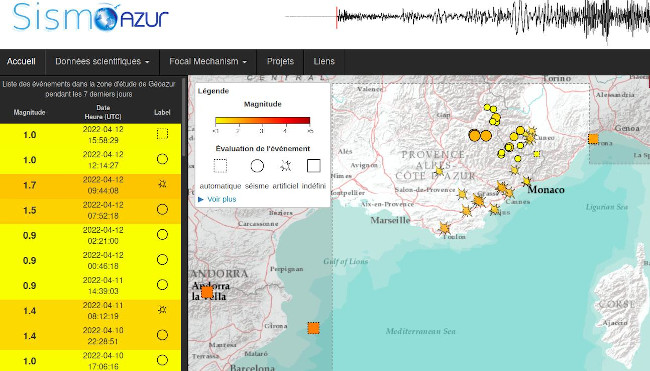Image resolution: width=650 pixels, height=371 pixels.
Task: Select the event dated 2022-04-12 07:52:18
Action: [x=90, y=211]
